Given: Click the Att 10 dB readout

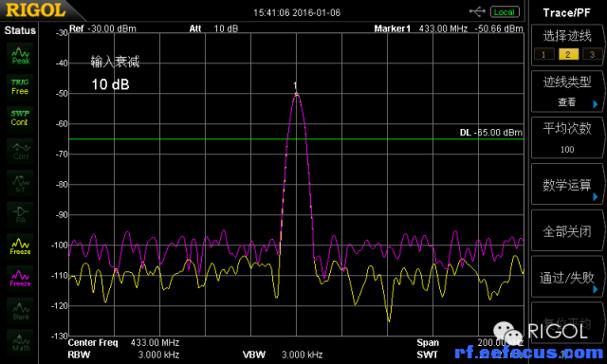Looking at the screenshot, I should [213, 28].
